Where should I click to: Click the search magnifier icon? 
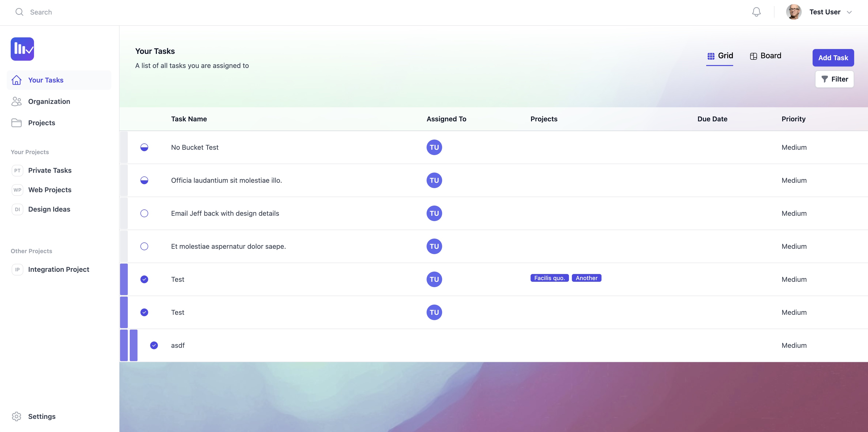(x=19, y=12)
